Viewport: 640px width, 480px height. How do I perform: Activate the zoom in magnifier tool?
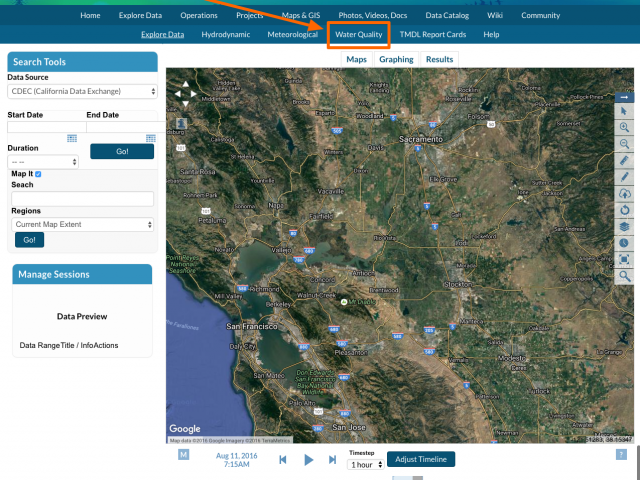click(x=624, y=127)
